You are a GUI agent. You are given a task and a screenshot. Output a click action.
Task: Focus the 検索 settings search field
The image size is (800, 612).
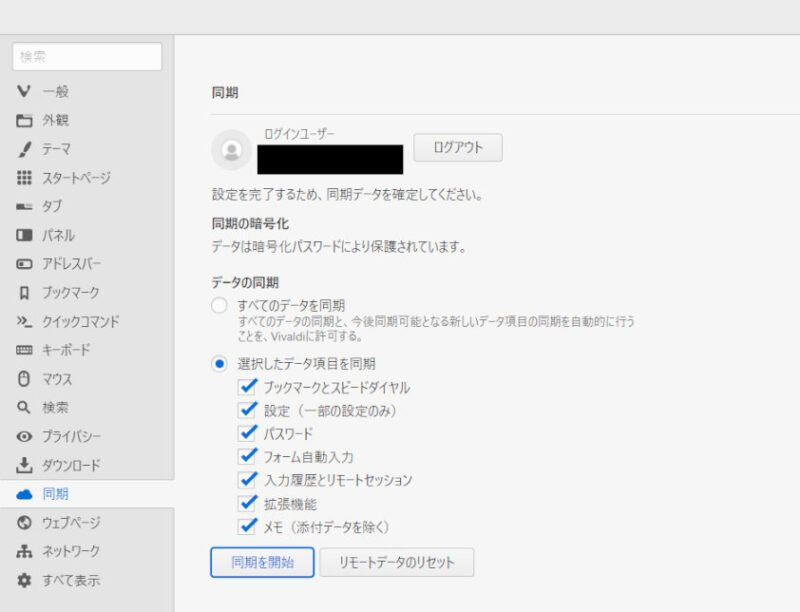coord(87,57)
